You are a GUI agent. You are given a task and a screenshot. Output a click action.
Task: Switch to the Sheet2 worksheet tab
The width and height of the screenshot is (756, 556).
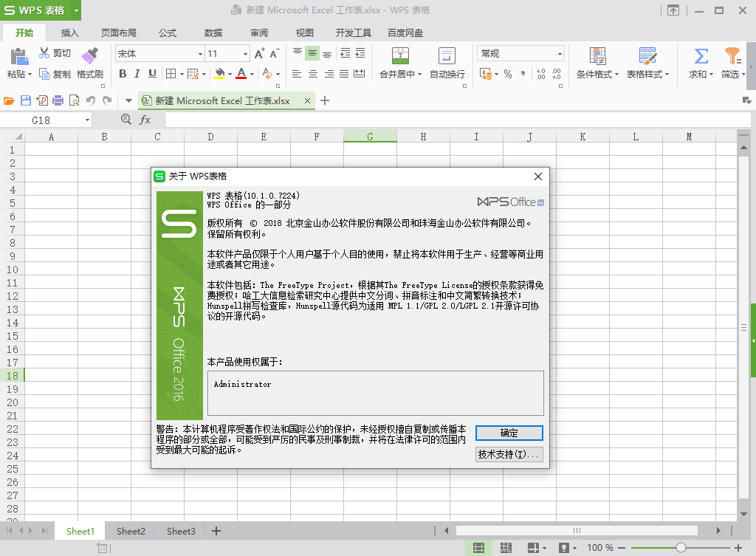[x=131, y=531]
